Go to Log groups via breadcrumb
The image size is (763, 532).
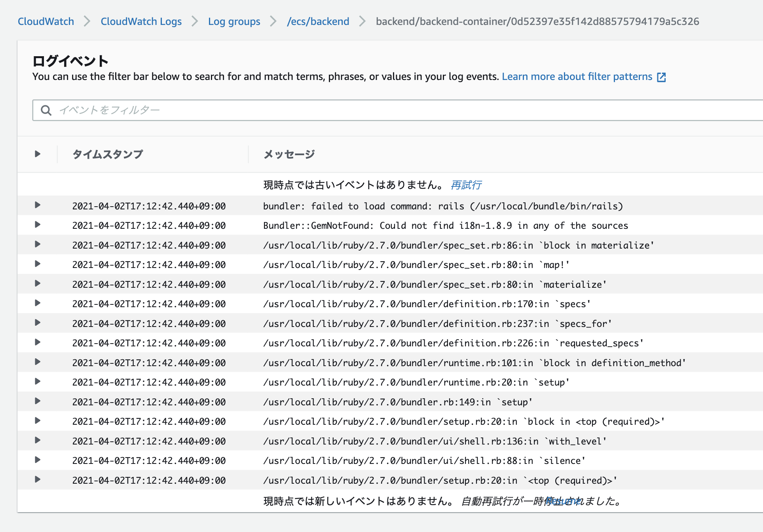point(234,21)
